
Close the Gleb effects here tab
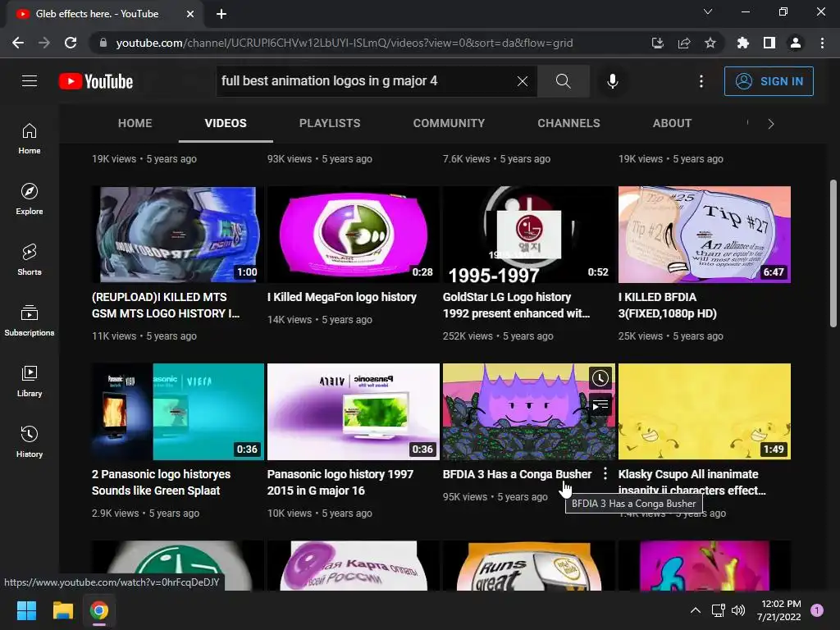[189, 14]
